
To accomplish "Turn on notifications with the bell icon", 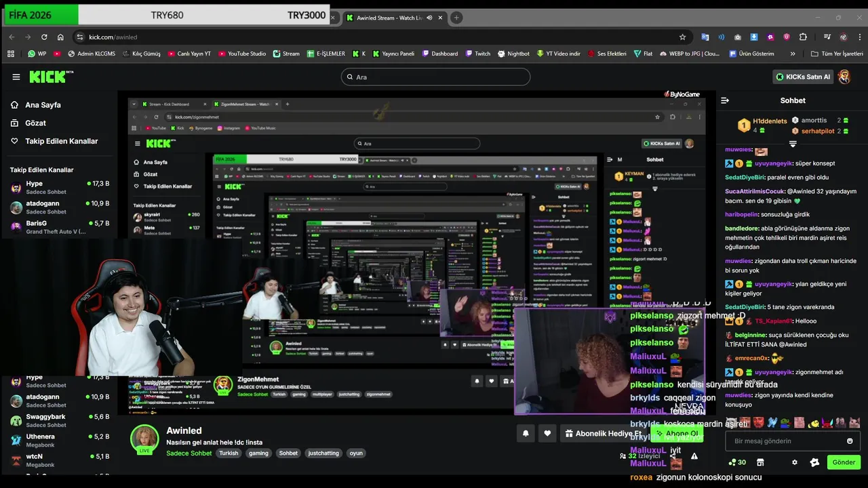I will point(526,433).
